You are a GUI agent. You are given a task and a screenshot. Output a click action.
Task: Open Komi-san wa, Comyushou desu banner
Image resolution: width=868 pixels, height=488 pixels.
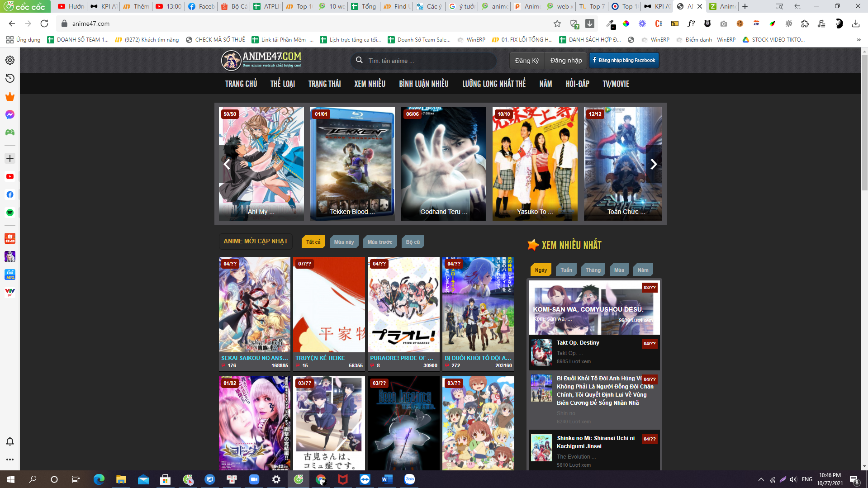click(594, 308)
